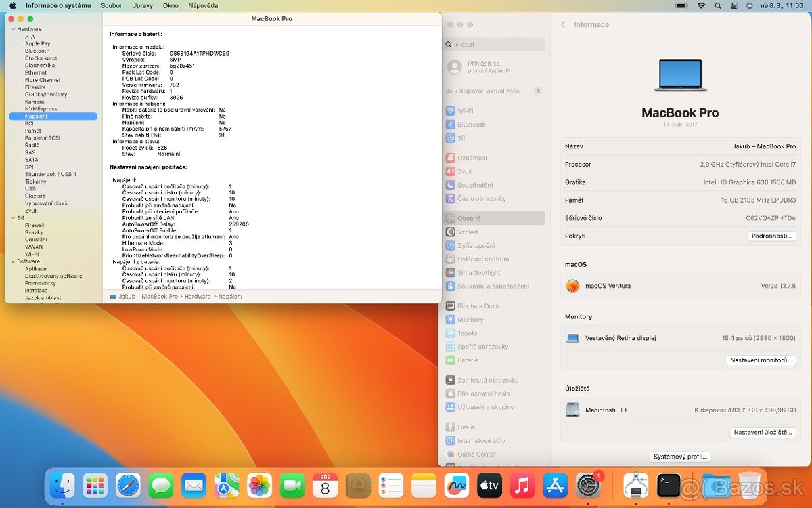Open Music from the Dock

(522, 486)
